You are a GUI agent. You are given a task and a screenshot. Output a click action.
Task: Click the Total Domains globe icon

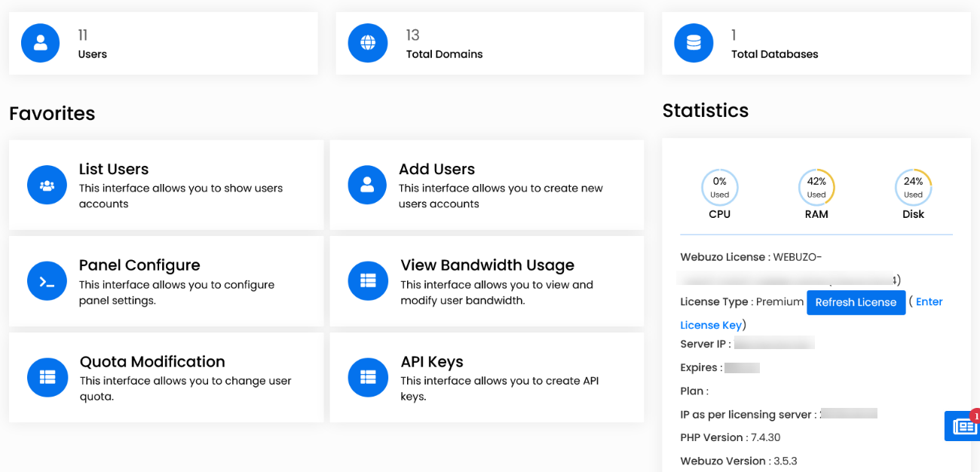(367, 43)
